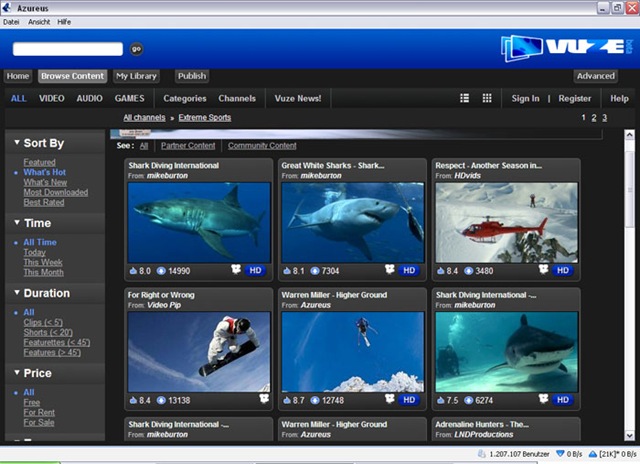
Task: Select This Week time filter
Action: point(43,262)
